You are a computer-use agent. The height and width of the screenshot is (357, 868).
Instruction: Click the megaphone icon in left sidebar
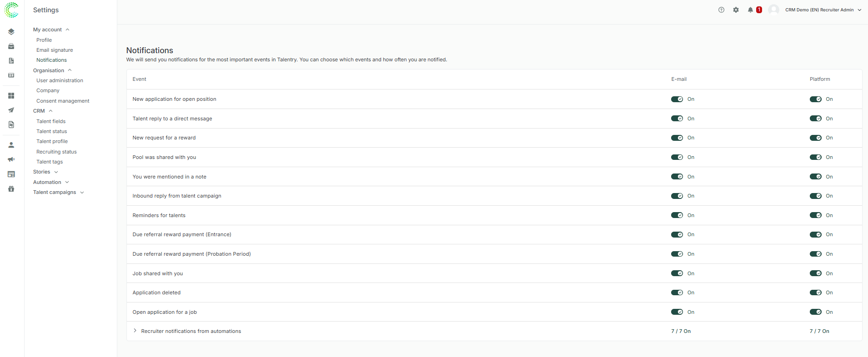[11, 159]
